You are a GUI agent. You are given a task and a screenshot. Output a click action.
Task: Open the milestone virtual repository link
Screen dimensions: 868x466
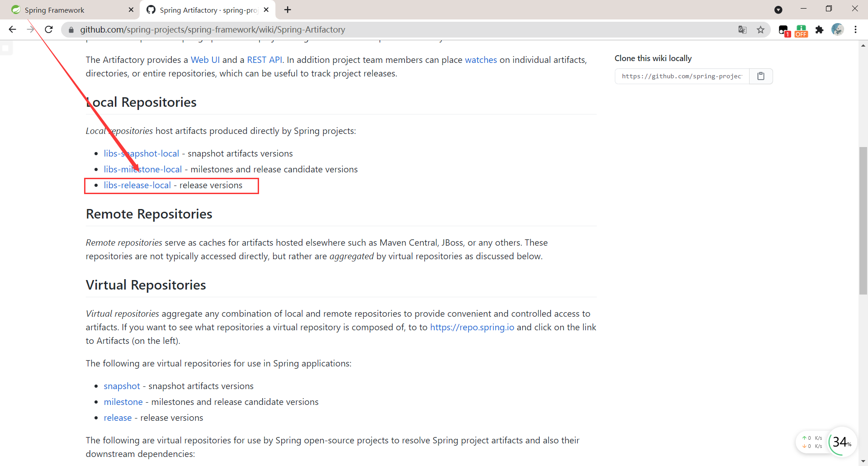point(123,402)
